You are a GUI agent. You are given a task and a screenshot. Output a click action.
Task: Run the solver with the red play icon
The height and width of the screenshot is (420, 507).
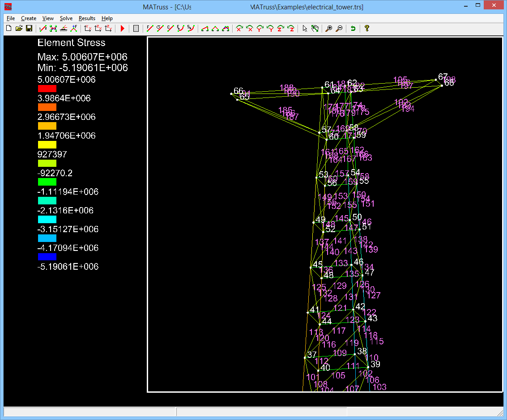123,29
